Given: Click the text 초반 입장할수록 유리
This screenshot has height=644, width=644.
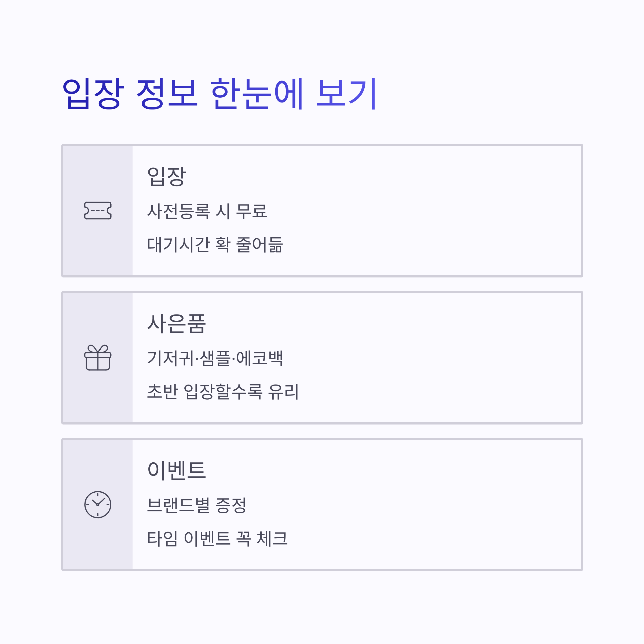Looking at the screenshot, I should 223,391.
